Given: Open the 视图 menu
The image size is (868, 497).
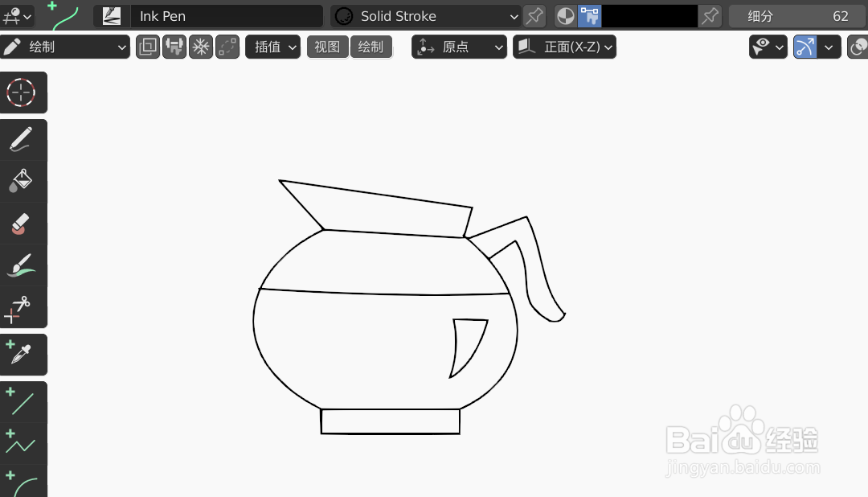Looking at the screenshot, I should point(327,47).
